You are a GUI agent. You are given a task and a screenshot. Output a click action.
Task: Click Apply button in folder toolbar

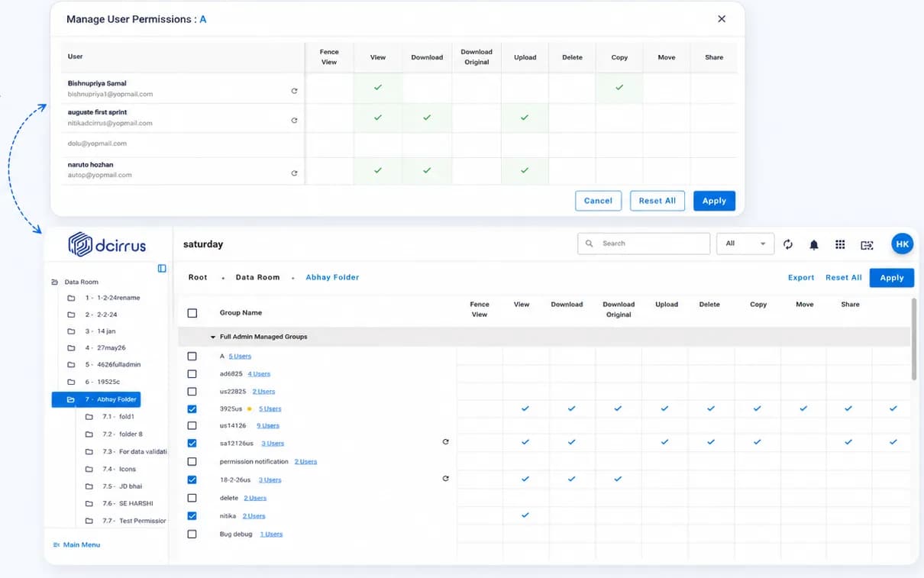[892, 278]
